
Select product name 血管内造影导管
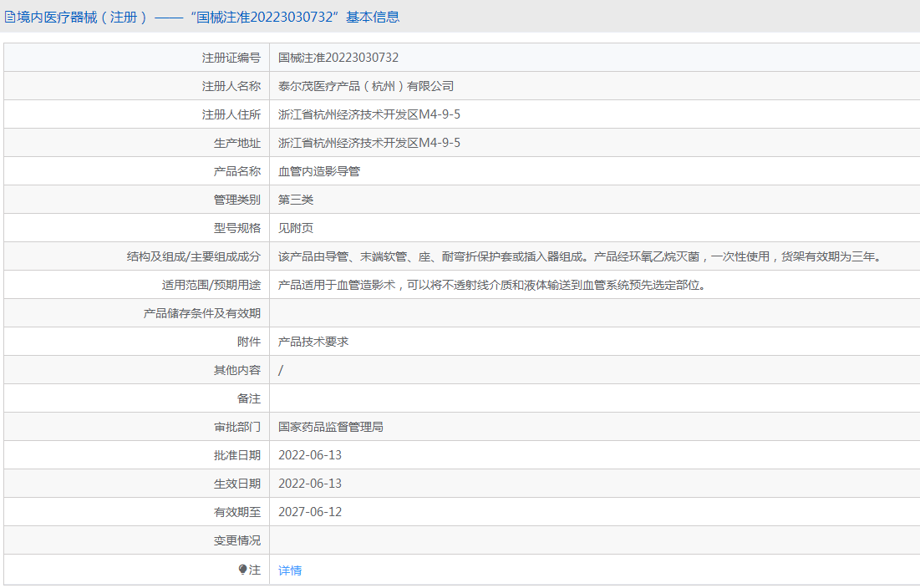point(319,171)
